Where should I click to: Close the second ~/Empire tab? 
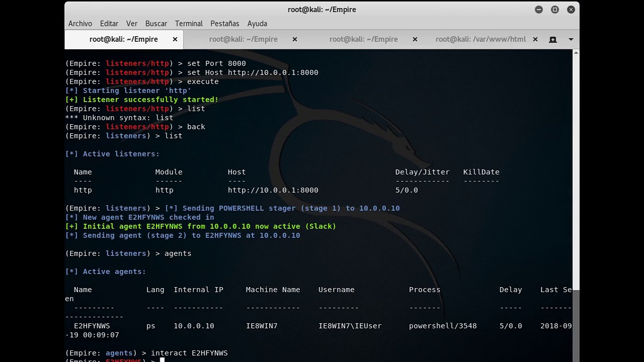[295, 39]
